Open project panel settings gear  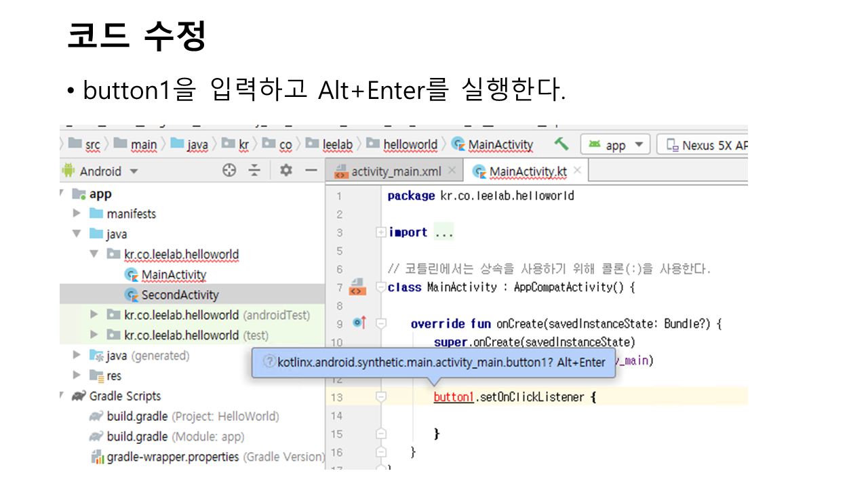(x=285, y=171)
